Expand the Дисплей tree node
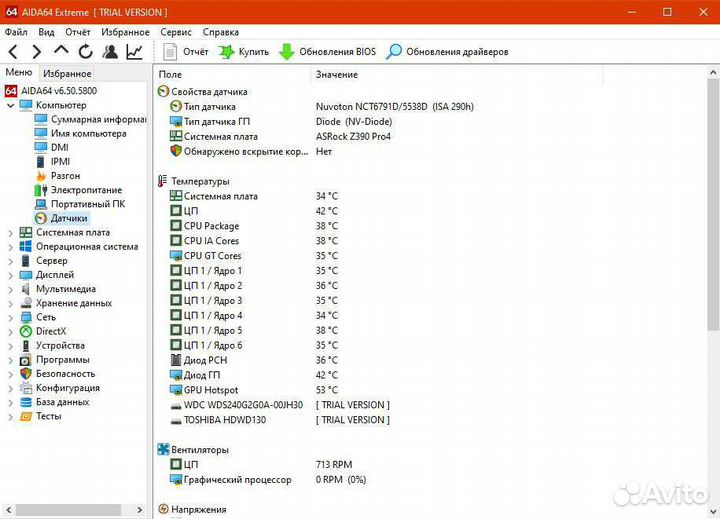Screen dimensions: 720x519 click(11, 276)
